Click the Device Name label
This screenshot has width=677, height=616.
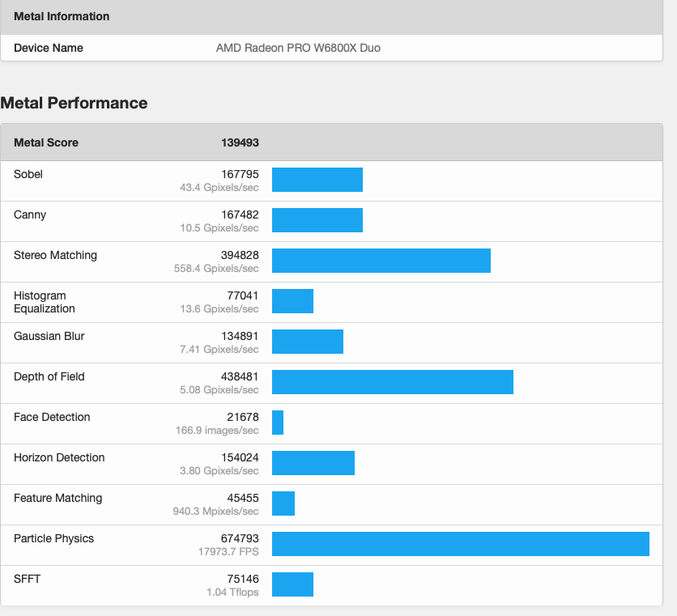pyautogui.click(x=49, y=48)
